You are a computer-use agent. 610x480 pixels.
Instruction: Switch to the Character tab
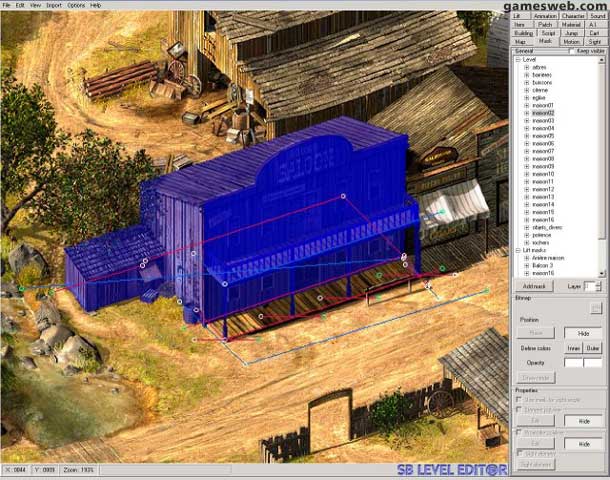coord(573,16)
